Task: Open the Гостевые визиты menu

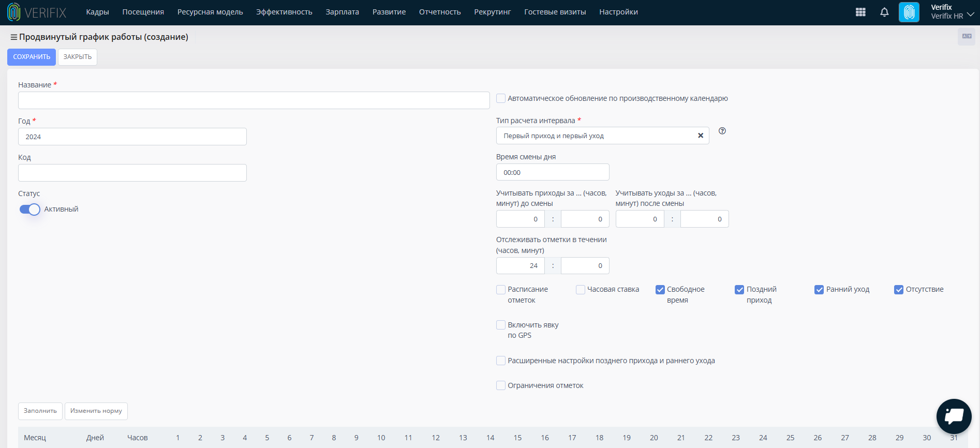Action: click(x=555, y=12)
